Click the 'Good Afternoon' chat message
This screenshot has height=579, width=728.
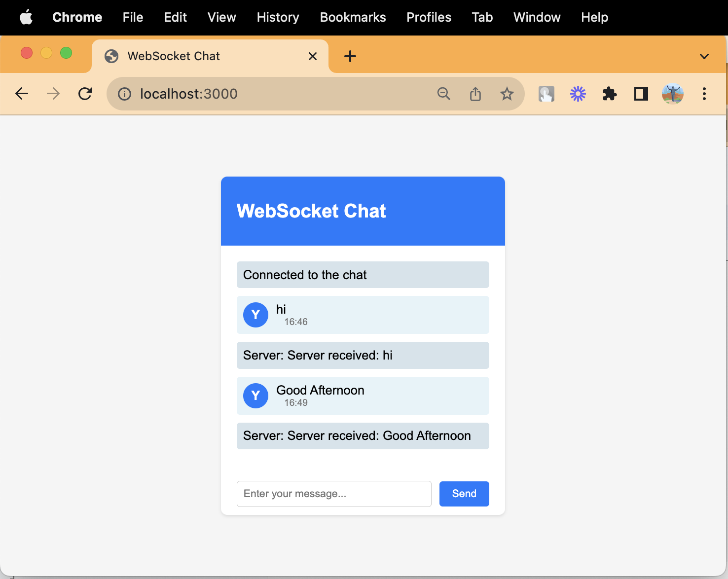321,390
